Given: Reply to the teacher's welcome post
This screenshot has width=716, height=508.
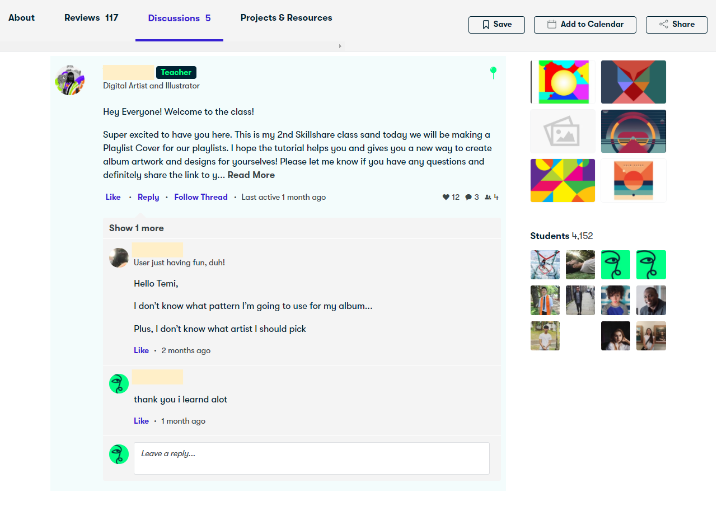Looking at the screenshot, I should pos(148,197).
